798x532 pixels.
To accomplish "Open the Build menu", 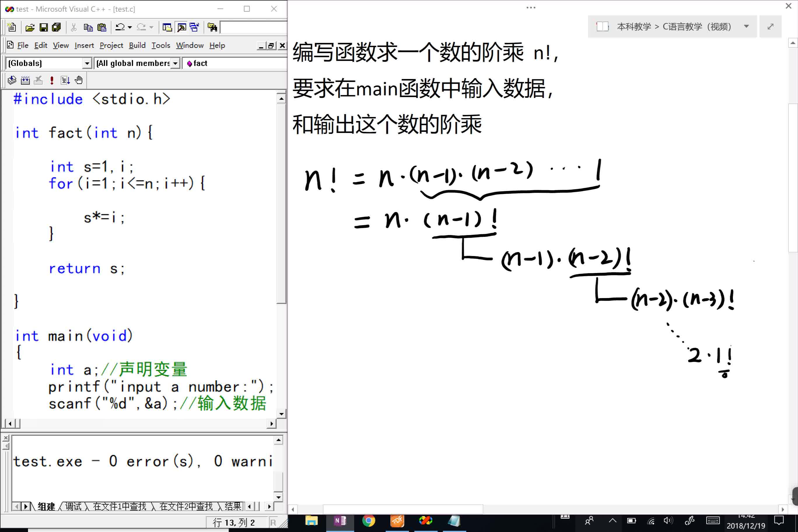I will (137, 45).
